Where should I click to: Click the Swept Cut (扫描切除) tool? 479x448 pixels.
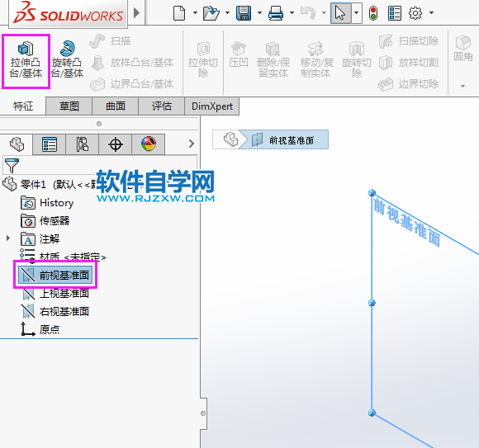[x=409, y=41]
